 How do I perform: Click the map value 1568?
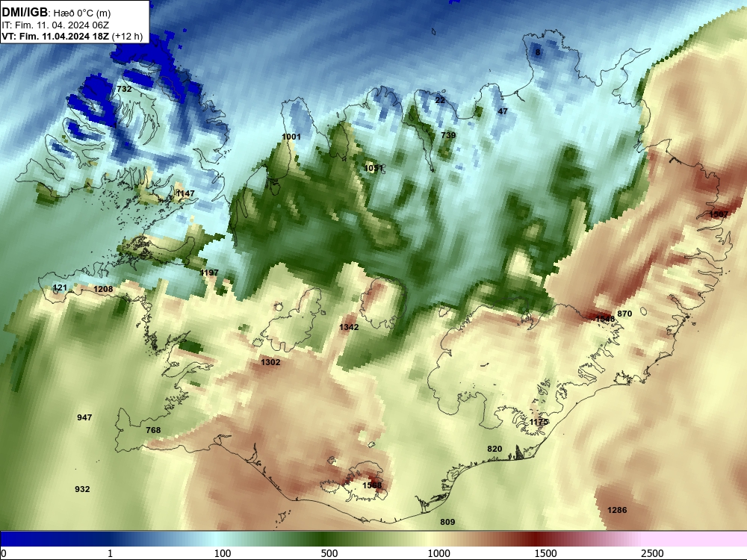372,485
